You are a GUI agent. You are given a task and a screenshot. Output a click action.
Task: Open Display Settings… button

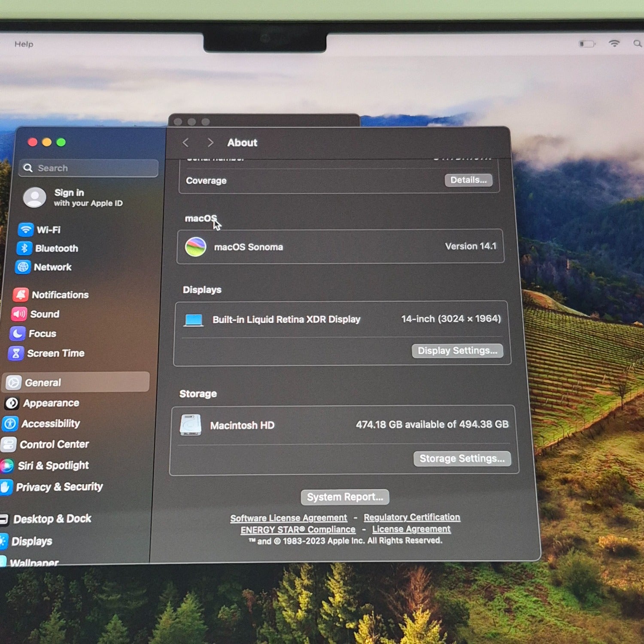(x=458, y=351)
